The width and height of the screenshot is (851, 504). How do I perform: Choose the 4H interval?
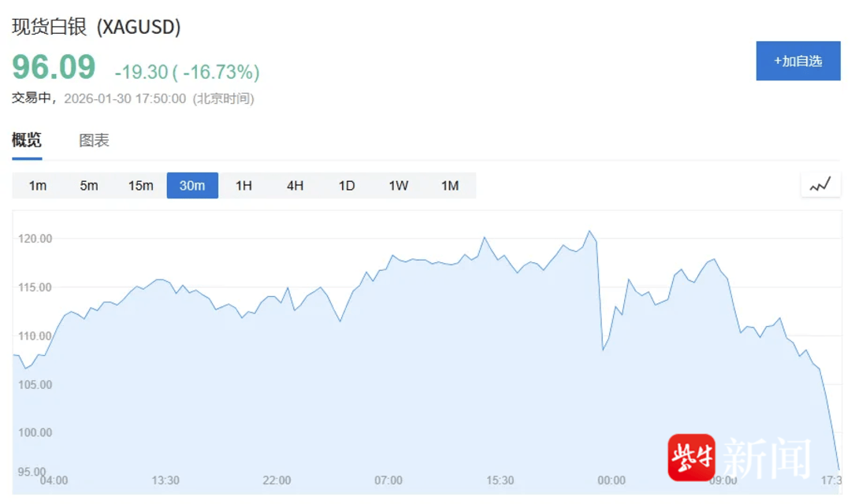(295, 186)
